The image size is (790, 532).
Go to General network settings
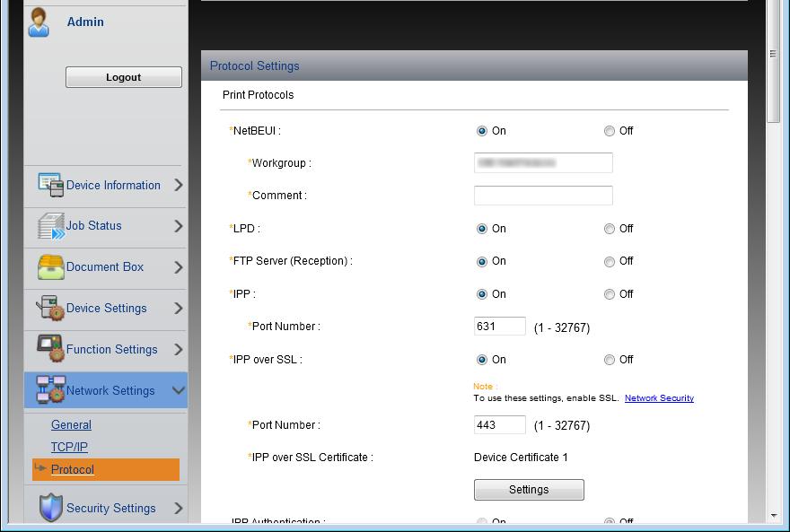(x=71, y=425)
